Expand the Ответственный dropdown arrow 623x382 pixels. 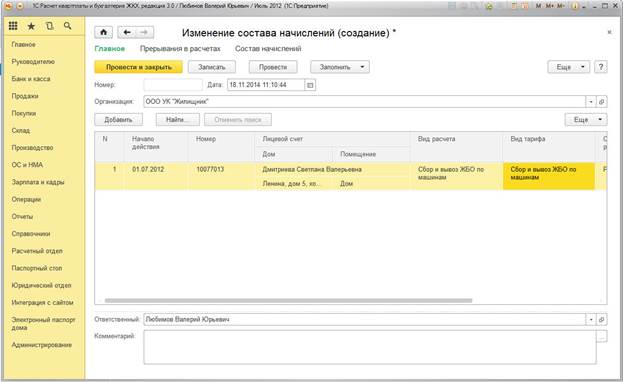pos(591,319)
